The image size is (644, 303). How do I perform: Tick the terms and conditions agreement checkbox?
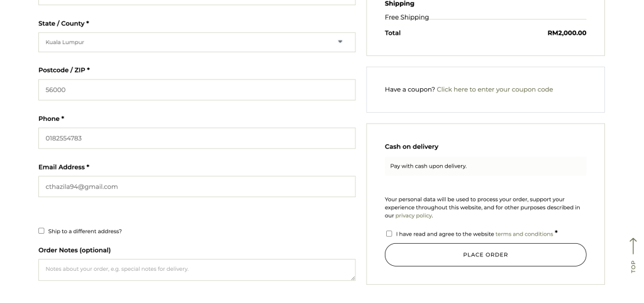click(389, 234)
